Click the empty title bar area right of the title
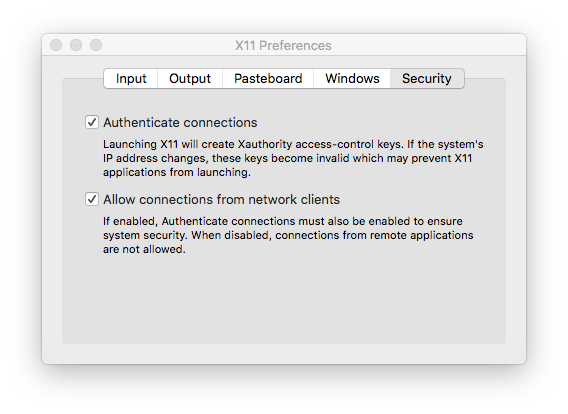568x414 pixels. click(427, 45)
